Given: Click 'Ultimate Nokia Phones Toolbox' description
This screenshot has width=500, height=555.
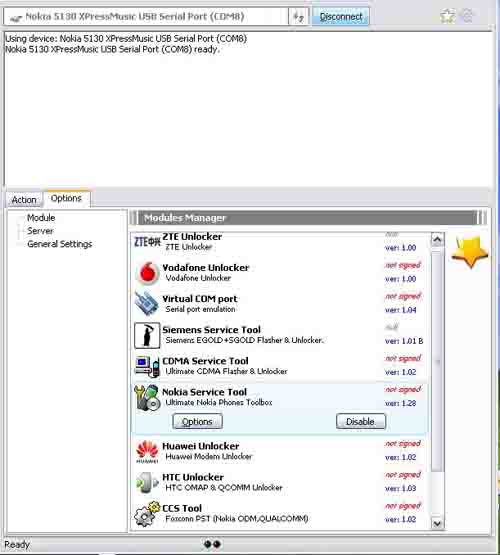Looking at the screenshot, I should [219, 402].
